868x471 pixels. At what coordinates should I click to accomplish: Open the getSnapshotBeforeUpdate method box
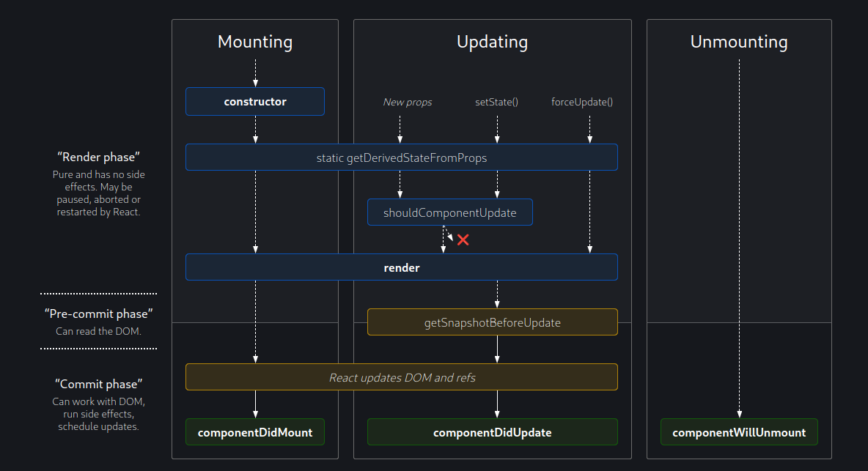click(492, 322)
